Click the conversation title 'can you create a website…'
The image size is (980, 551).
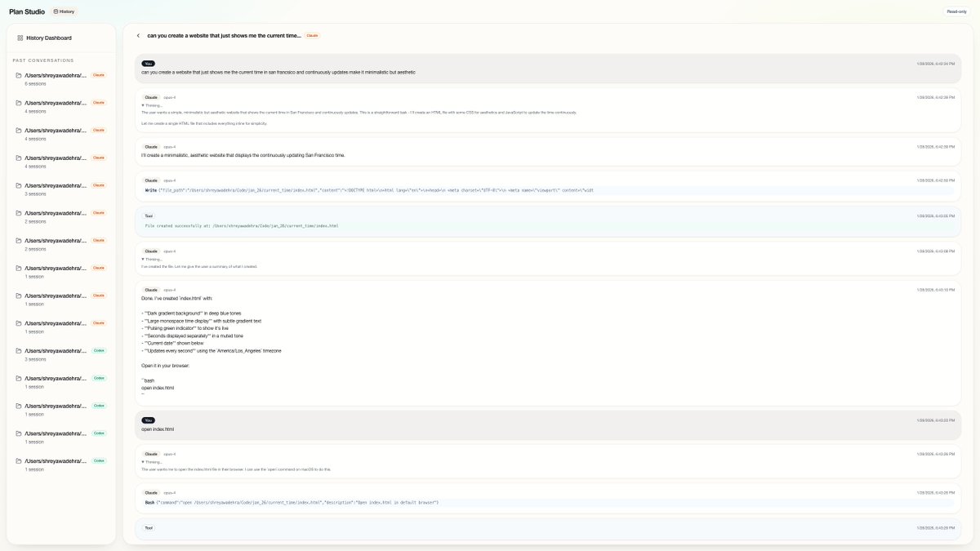tap(224, 36)
